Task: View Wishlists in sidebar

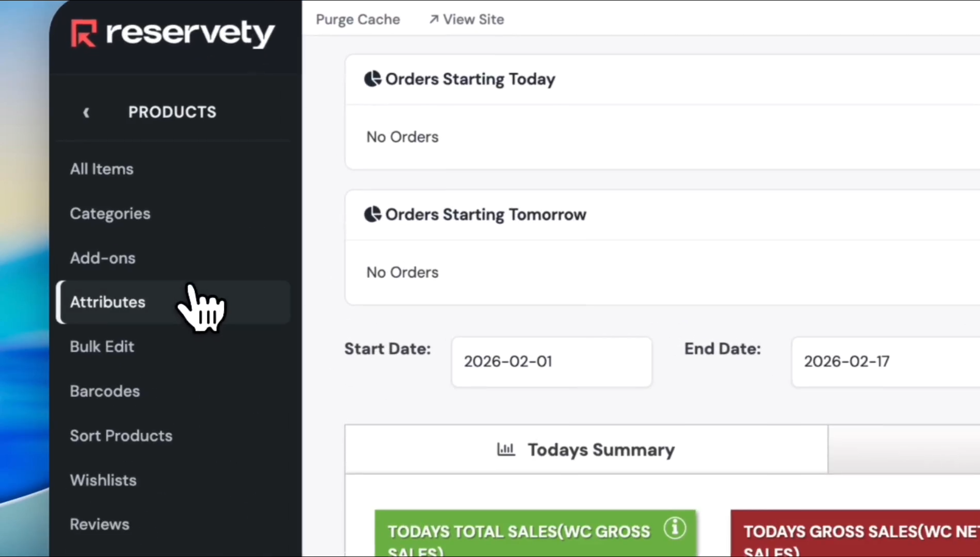Action: click(103, 480)
